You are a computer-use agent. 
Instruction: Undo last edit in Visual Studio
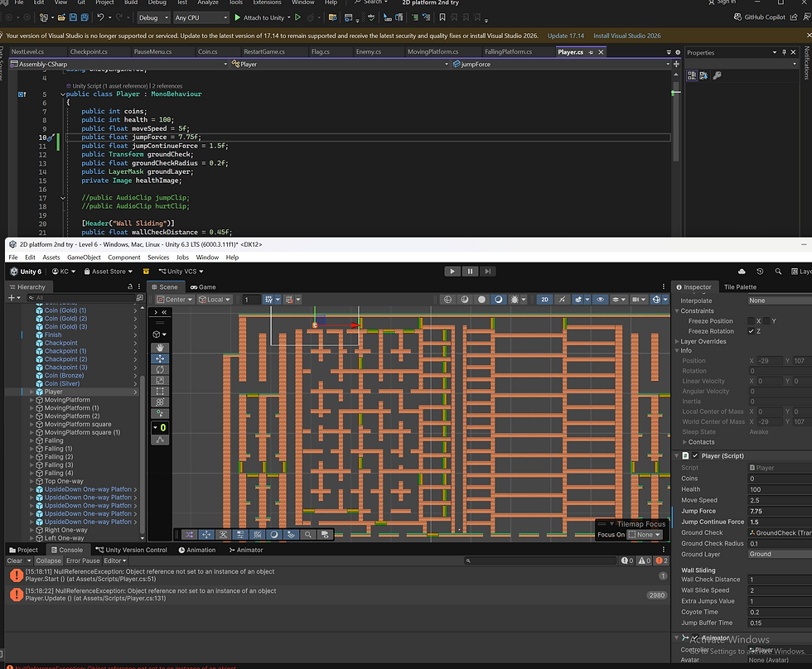pos(100,17)
